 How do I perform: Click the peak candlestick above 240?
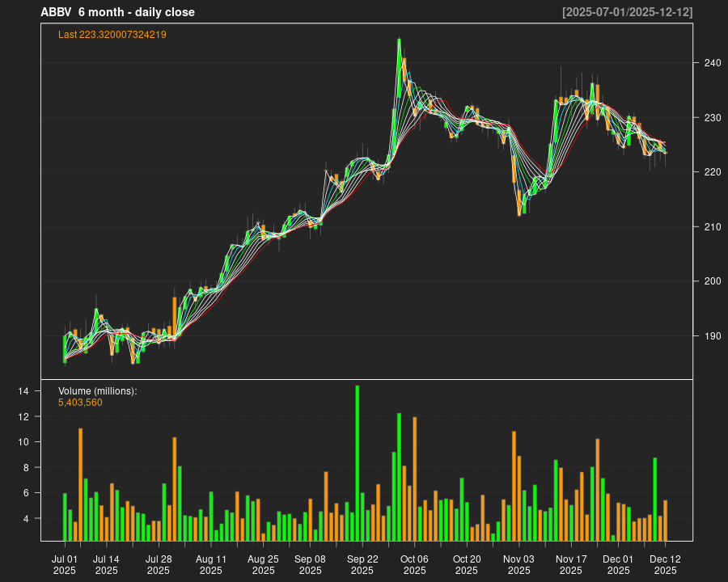pyautogui.click(x=400, y=48)
